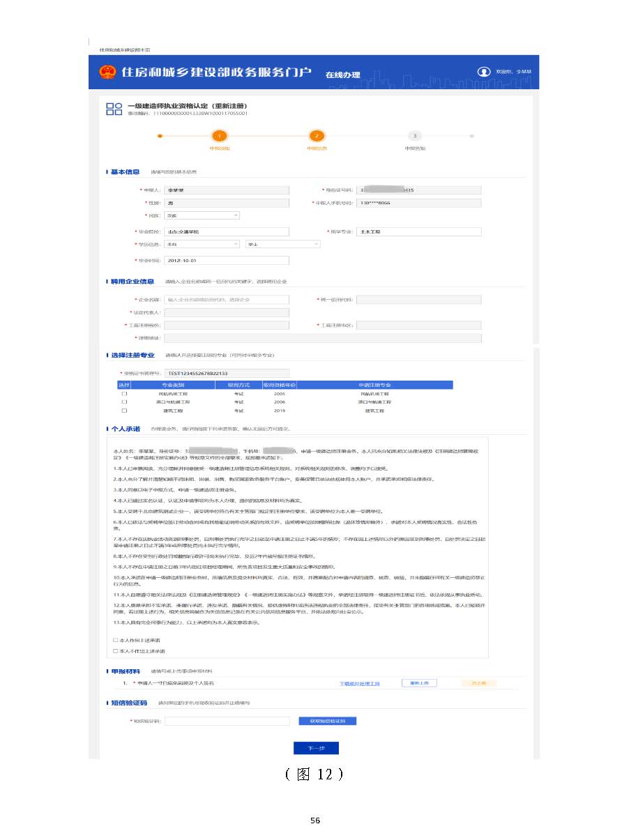The image size is (629, 840).
Task: Click the user avatar icon in header
Action: [x=483, y=72]
